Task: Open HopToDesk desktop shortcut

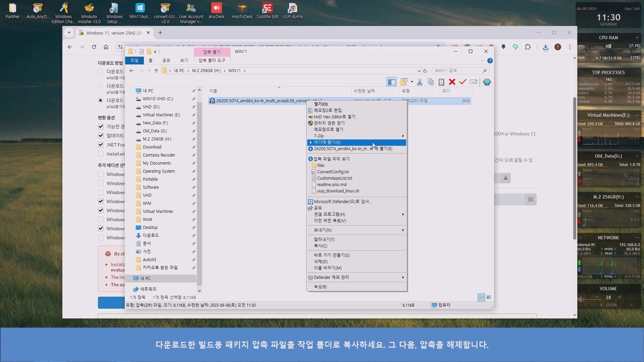Action: [242, 11]
